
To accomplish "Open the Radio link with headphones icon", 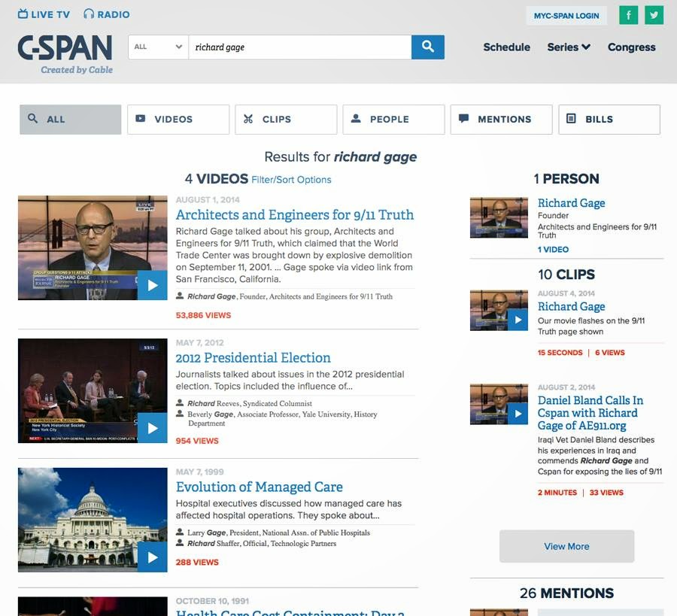I will point(106,14).
